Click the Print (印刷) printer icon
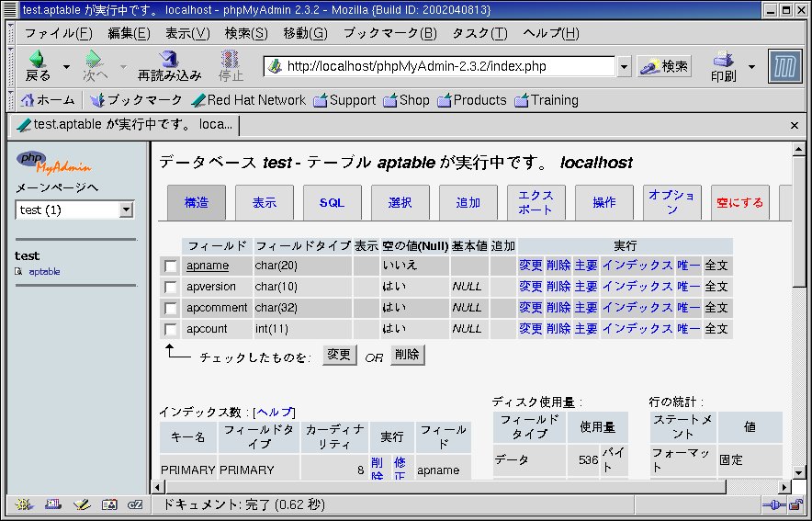812x521 pixels. (x=723, y=59)
